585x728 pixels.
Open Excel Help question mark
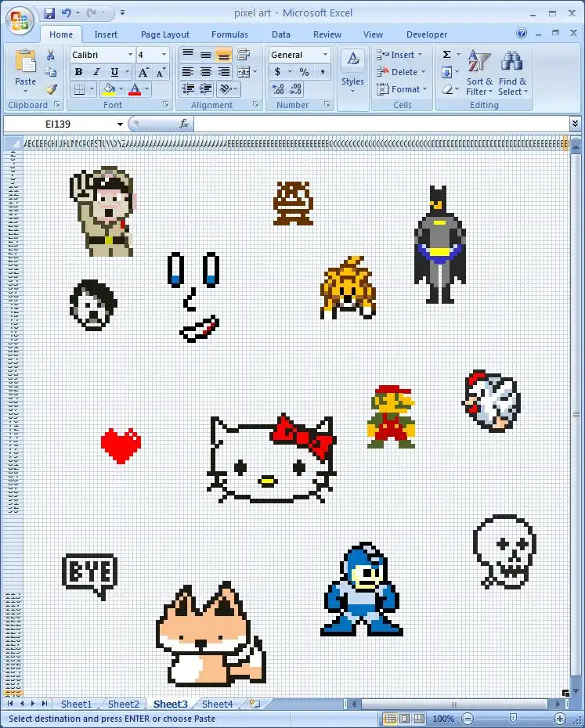click(x=522, y=34)
